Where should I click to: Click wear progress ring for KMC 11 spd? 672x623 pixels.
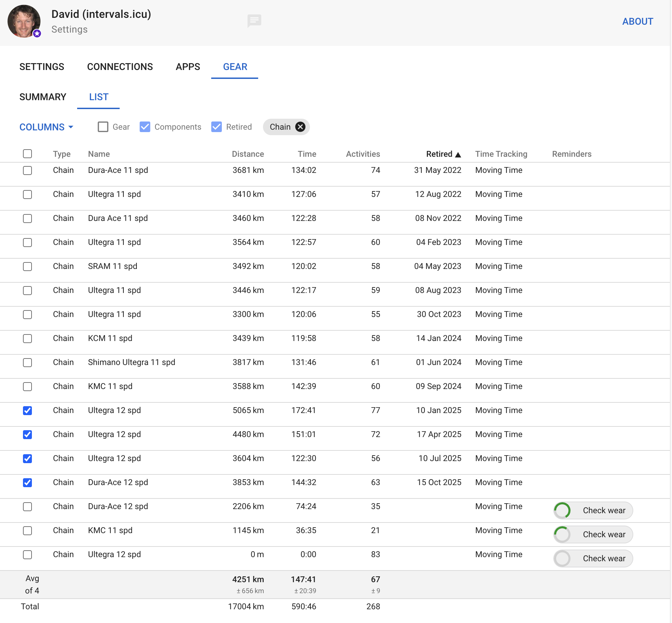[563, 534]
